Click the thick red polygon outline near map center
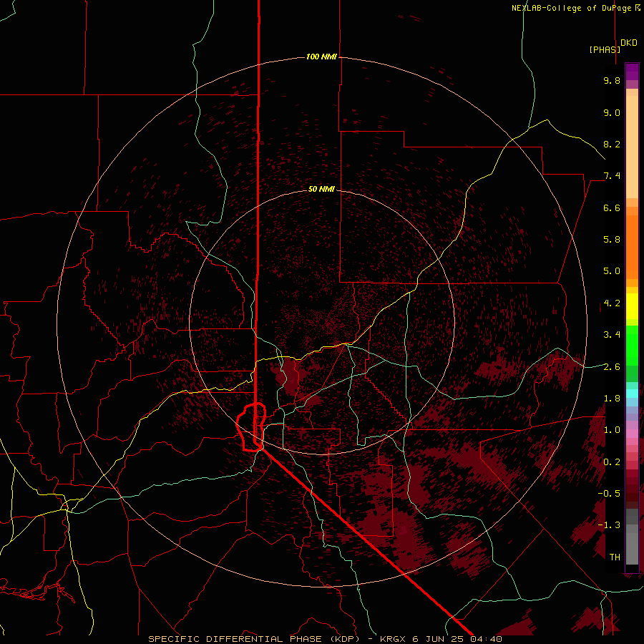Screen dimensions: 644x644 point(250,427)
